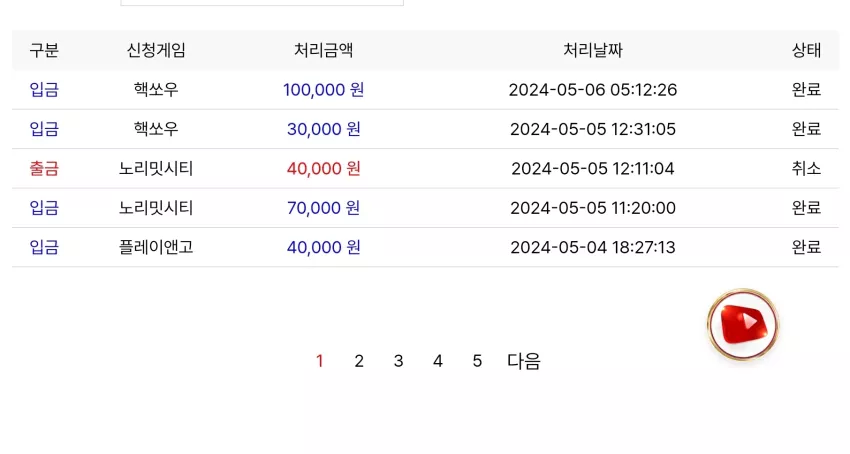This screenshot has width=850, height=454.
Task: Go to page 2
Action: pyautogui.click(x=359, y=361)
